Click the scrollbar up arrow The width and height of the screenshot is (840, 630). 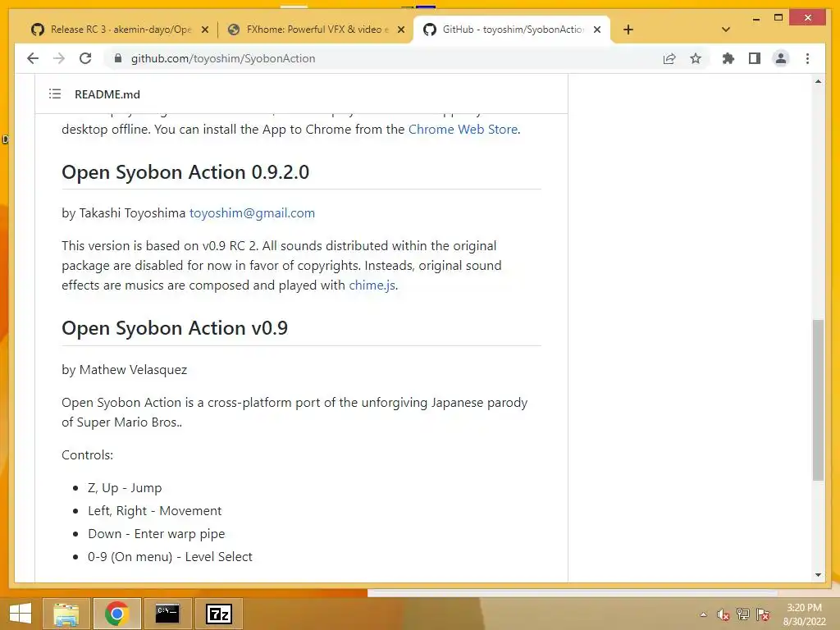[x=818, y=81]
